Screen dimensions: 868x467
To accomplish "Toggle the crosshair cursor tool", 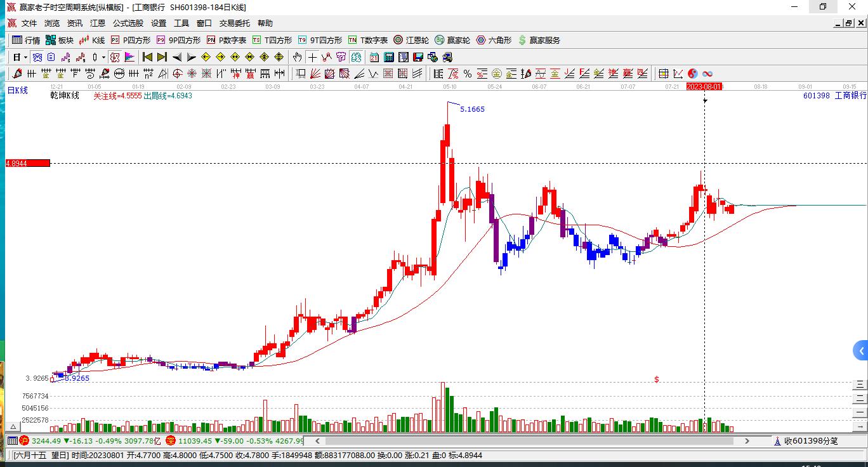I will pos(312,57).
